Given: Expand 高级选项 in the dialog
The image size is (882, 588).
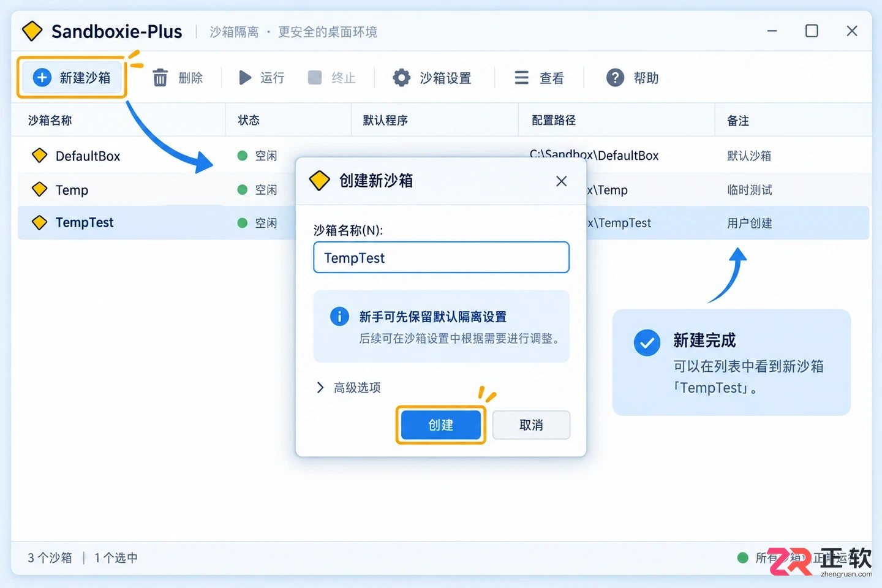Looking at the screenshot, I should pyautogui.click(x=349, y=387).
